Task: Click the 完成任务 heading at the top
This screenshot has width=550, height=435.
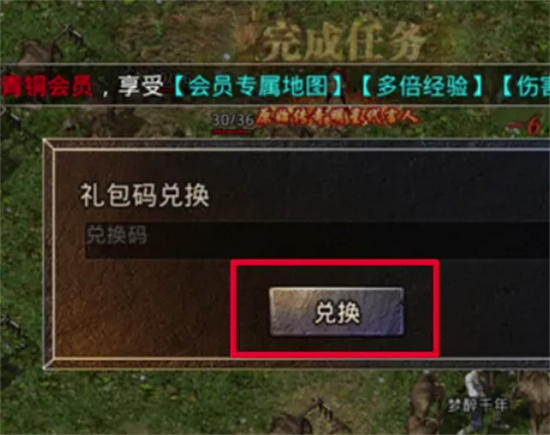Action: click(344, 42)
